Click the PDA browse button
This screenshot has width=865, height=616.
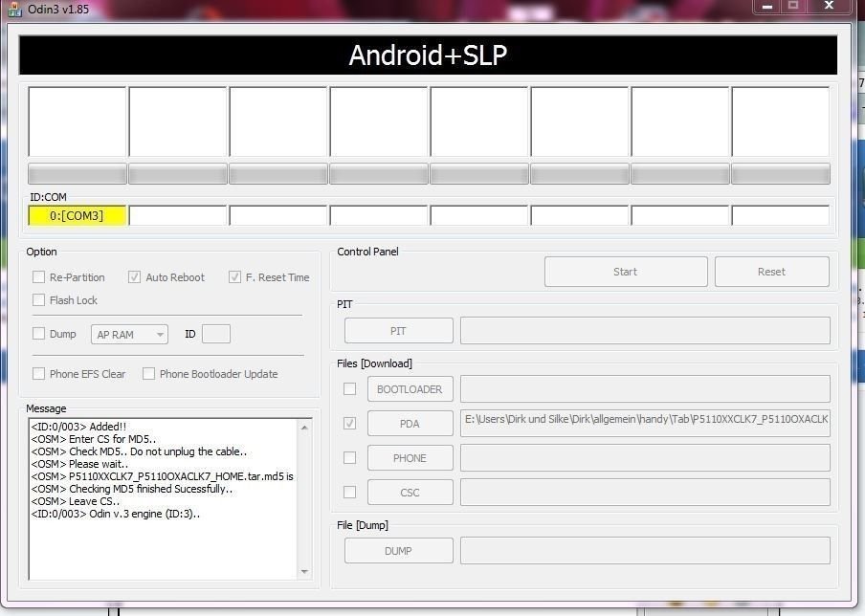410,424
